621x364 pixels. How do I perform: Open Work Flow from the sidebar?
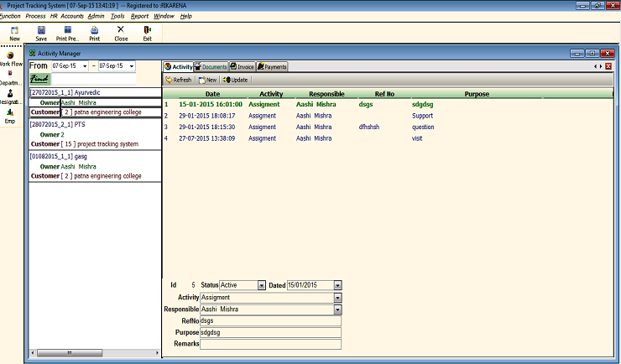pos(10,59)
